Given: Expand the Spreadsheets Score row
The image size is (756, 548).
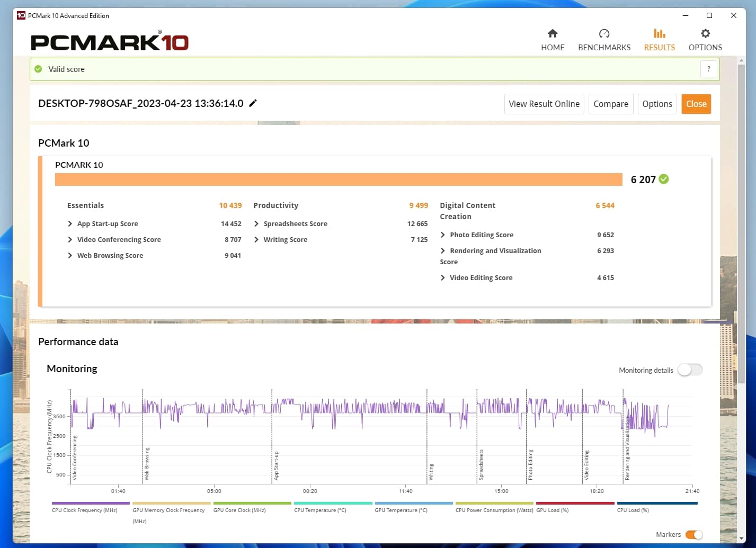Looking at the screenshot, I should click(x=256, y=224).
